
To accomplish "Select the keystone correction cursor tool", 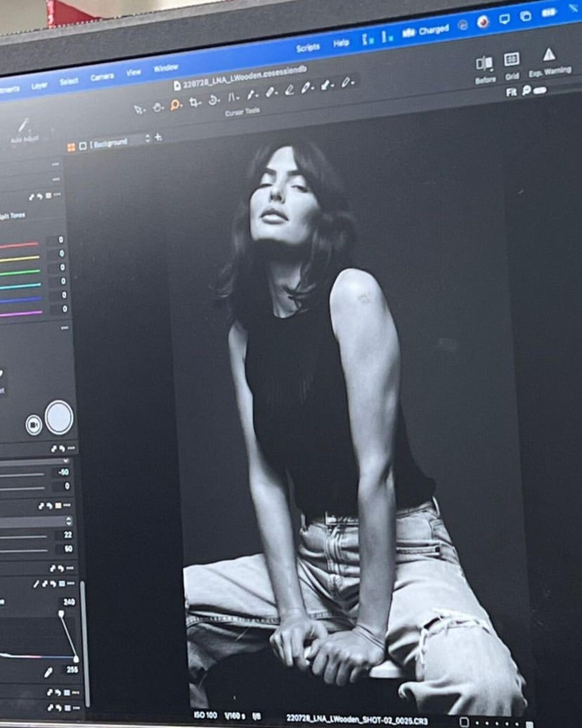I will pos(232,97).
